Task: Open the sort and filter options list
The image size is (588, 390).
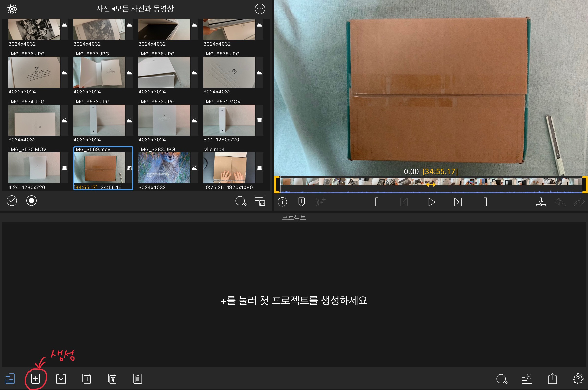Action: click(260, 201)
